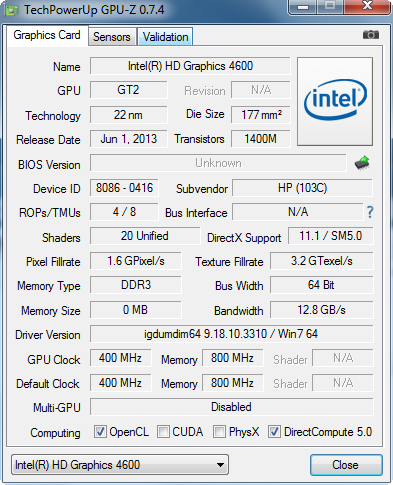Open the Intel HD Graphics 4600 dropdown
Screen dimensions: 393x485
click(x=120, y=465)
